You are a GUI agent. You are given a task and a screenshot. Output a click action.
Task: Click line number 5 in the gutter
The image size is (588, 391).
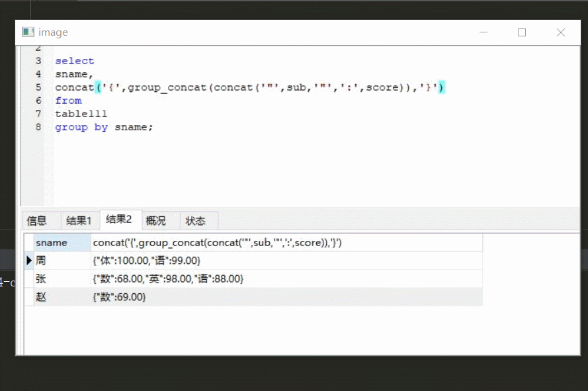pos(38,87)
